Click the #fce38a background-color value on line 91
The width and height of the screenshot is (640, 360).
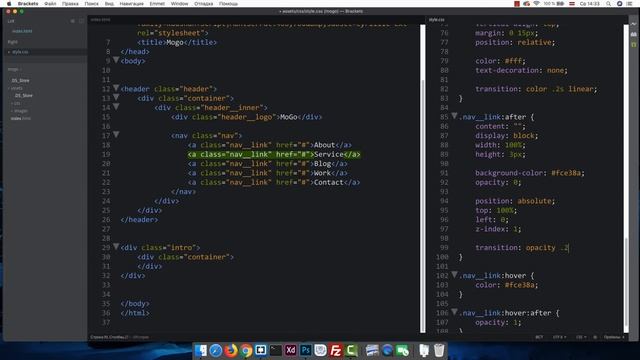point(566,173)
